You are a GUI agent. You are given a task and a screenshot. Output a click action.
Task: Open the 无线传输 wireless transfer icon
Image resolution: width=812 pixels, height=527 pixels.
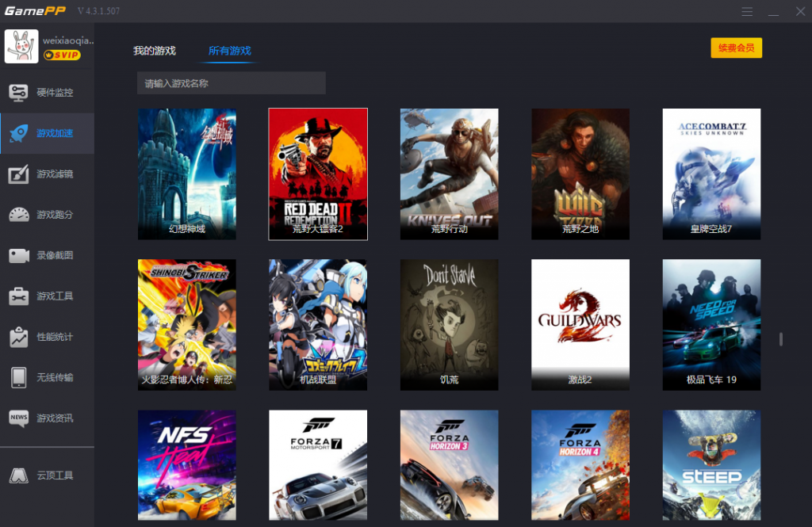coord(19,377)
